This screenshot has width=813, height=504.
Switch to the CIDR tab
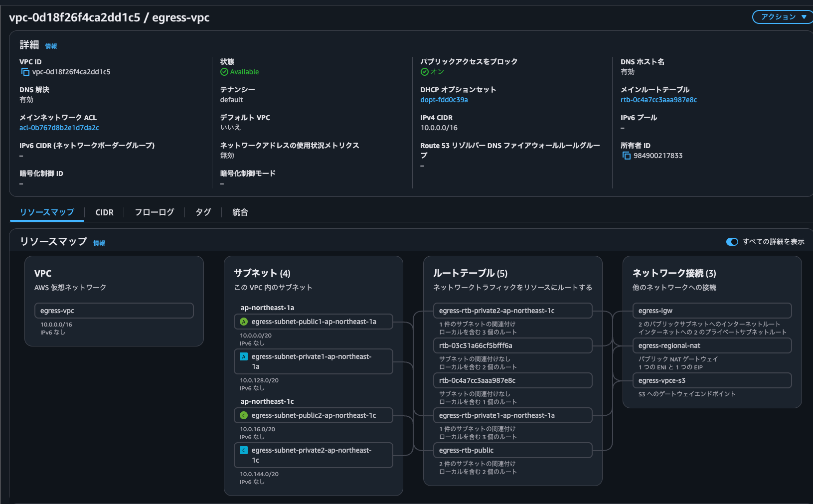coord(104,212)
